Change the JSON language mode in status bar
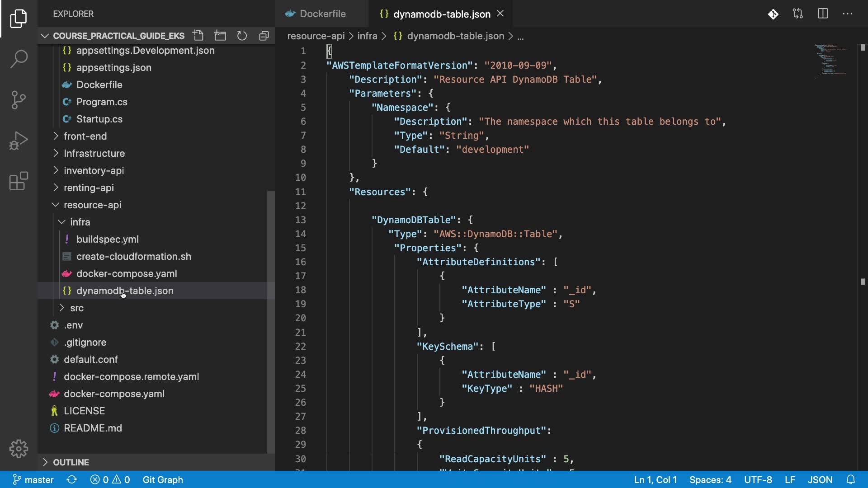 point(820,479)
